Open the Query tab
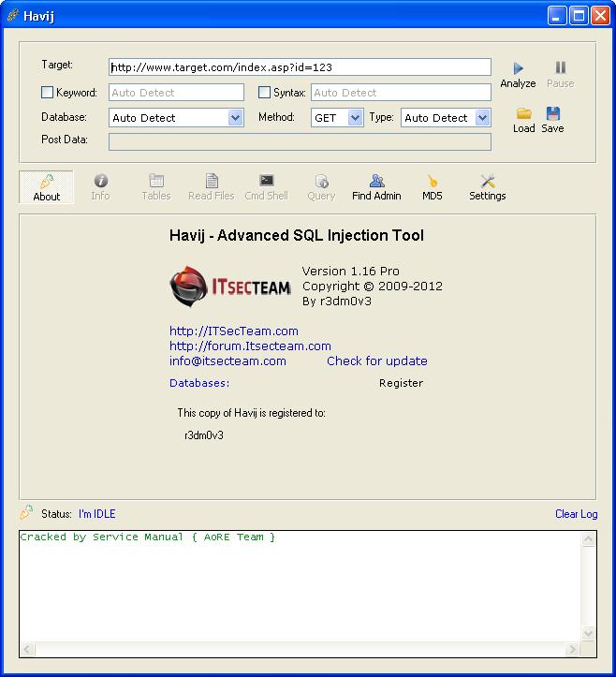 [x=321, y=187]
